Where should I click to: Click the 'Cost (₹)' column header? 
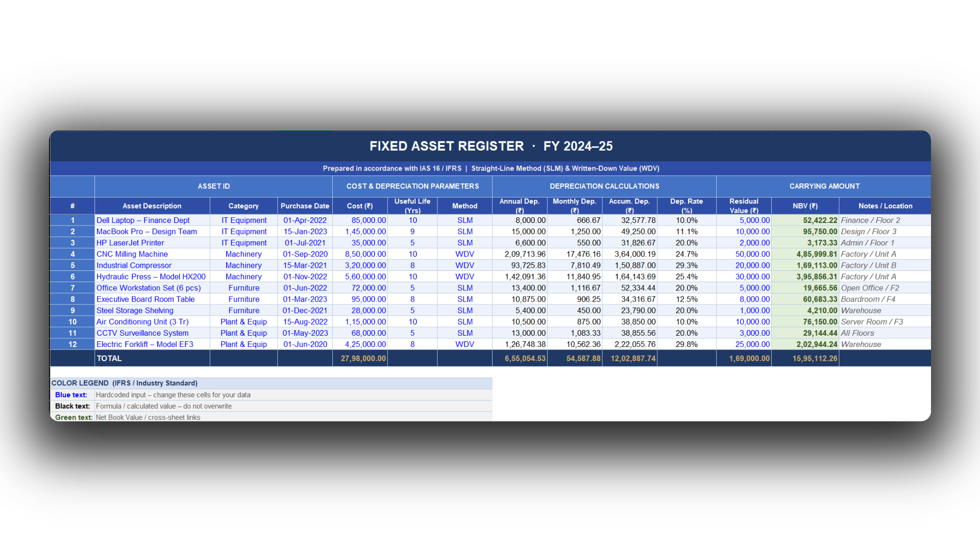tap(360, 206)
